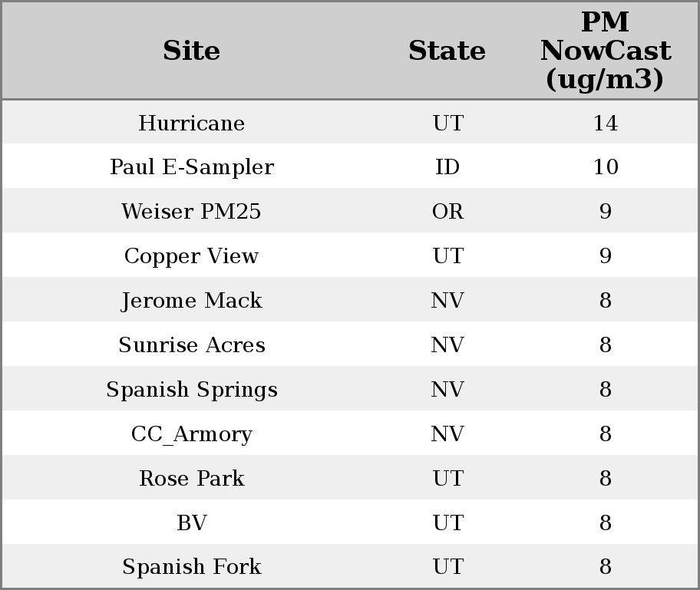Select the Spanish Springs site cell

(191, 390)
